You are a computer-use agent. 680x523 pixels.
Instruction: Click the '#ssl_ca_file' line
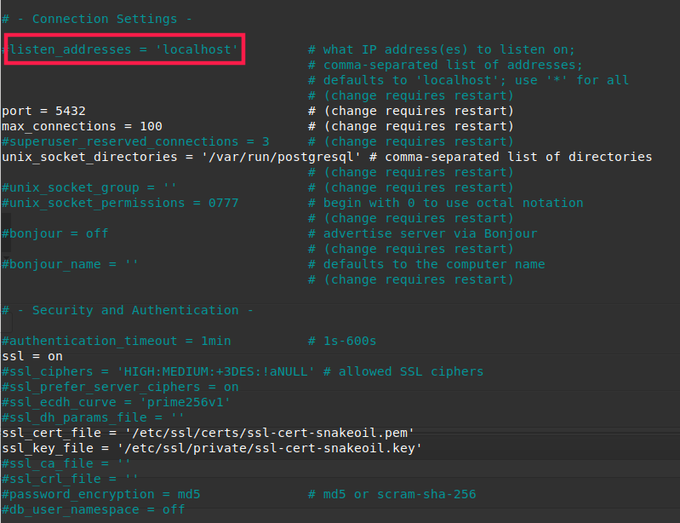(66, 464)
